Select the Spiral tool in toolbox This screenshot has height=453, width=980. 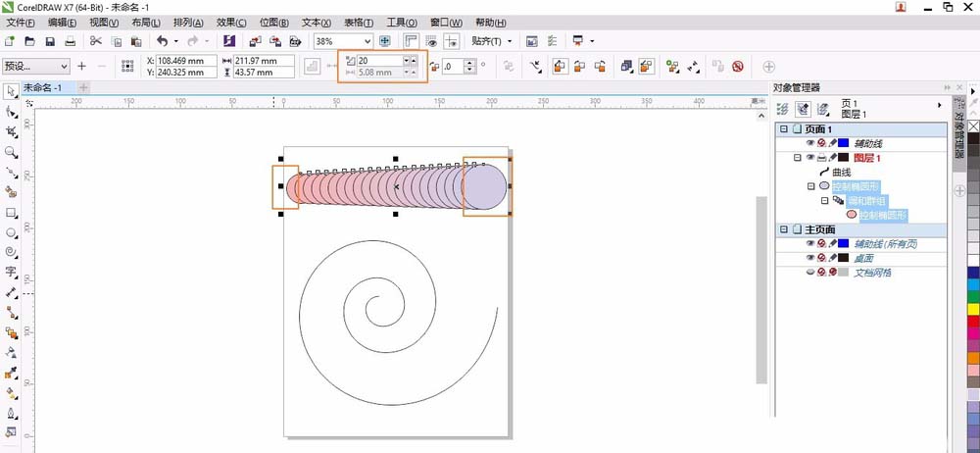point(11,252)
